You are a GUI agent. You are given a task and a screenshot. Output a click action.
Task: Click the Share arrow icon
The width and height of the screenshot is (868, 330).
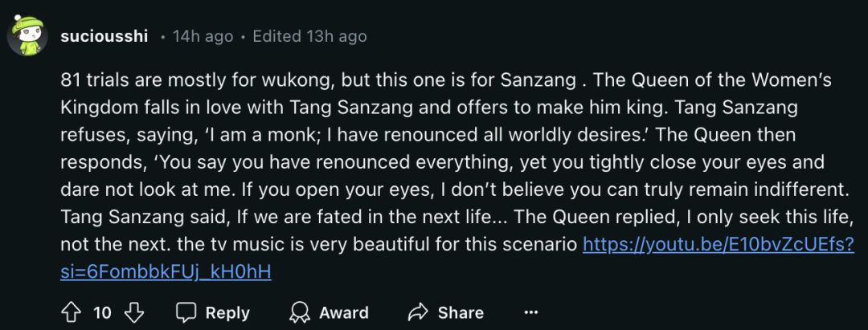click(418, 312)
